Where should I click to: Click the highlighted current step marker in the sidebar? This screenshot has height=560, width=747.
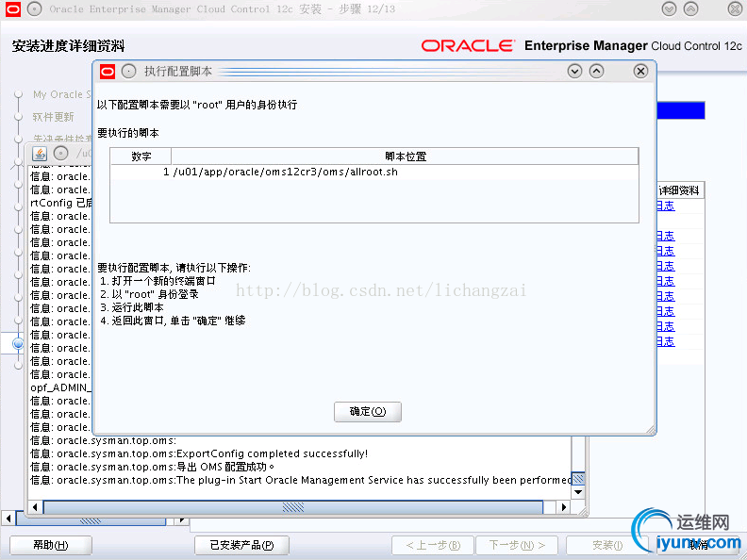pyautogui.click(x=18, y=343)
